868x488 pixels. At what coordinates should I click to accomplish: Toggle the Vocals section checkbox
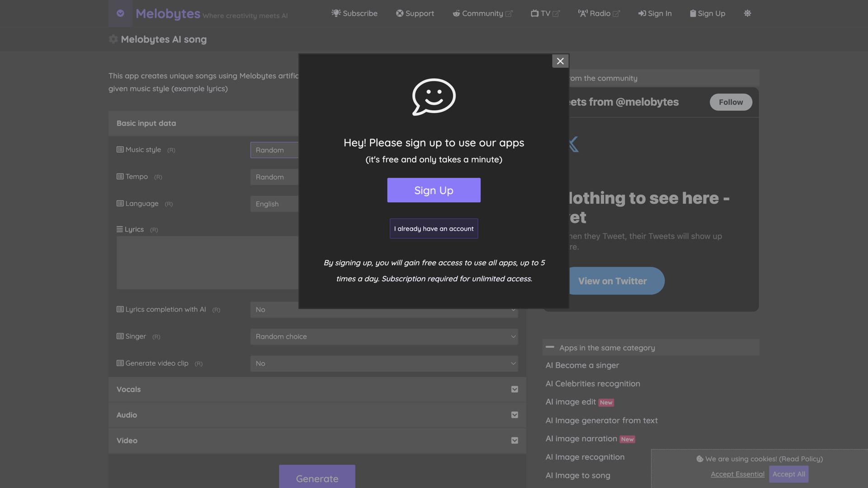pos(514,389)
